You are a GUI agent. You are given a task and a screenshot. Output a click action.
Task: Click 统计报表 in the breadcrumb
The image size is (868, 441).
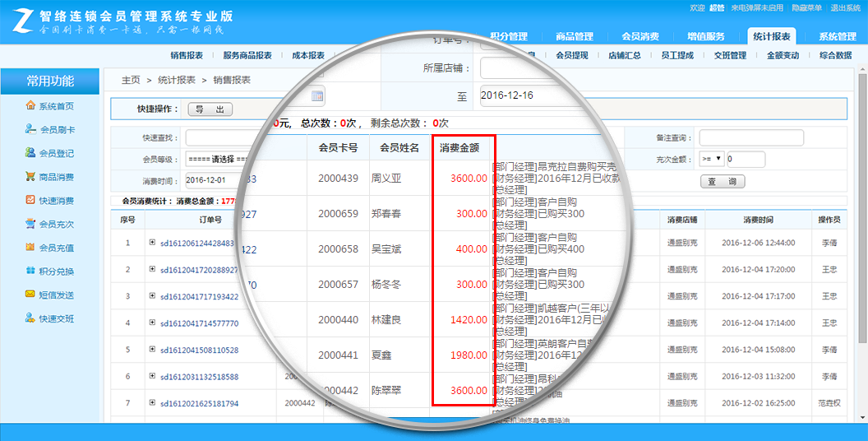click(177, 80)
